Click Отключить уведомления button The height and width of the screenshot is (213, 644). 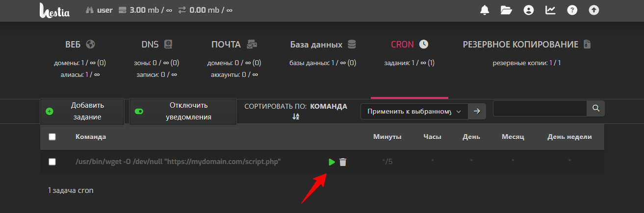pos(183,111)
